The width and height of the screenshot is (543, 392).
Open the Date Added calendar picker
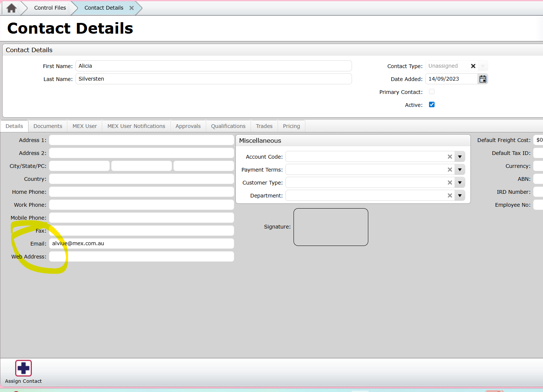click(483, 79)
